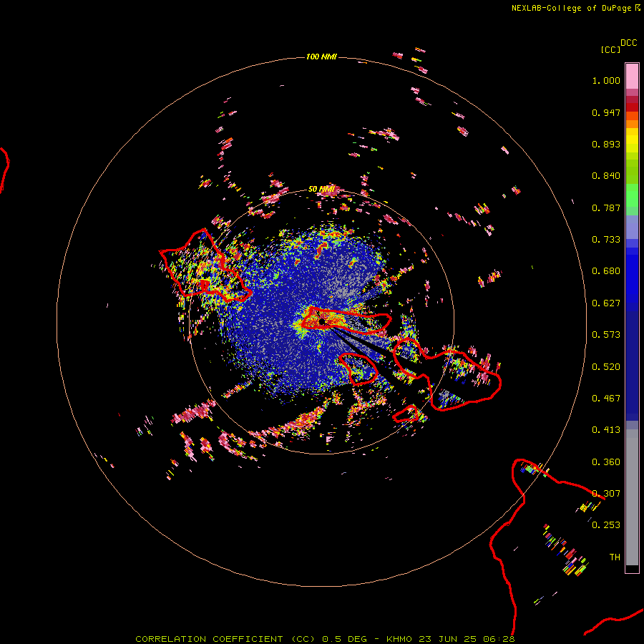Viewport: 644px width, 644px height.
Task: Click the [CC] units label
Action: point(610,49)
